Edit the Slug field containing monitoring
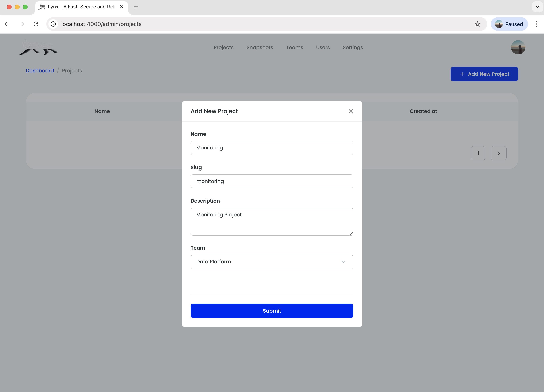The height and width of the screenshot is (392, 544). coord(272,181)
